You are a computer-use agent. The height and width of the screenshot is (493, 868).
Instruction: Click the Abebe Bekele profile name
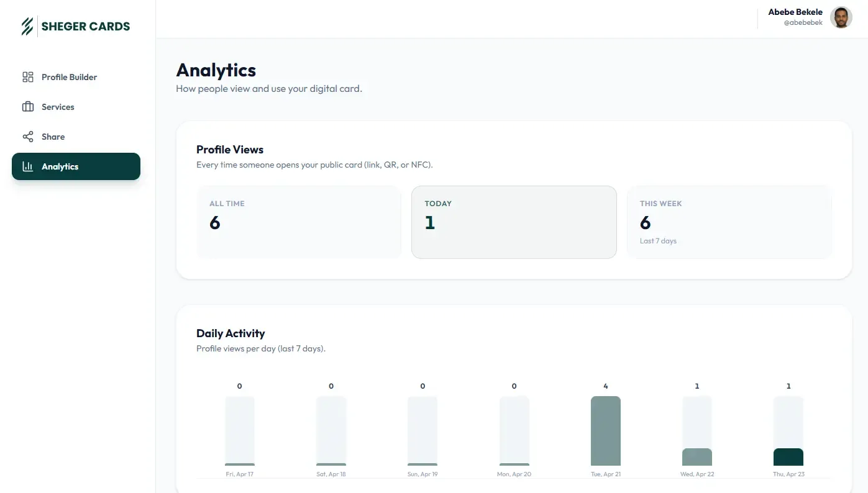[795, 12]
